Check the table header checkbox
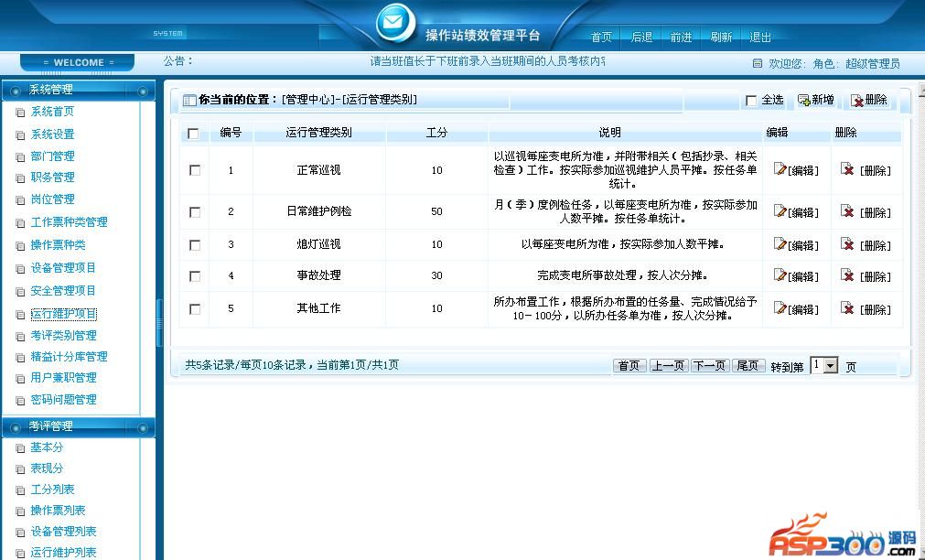Viewport: 925px width, 560px height. click(193, 134)
